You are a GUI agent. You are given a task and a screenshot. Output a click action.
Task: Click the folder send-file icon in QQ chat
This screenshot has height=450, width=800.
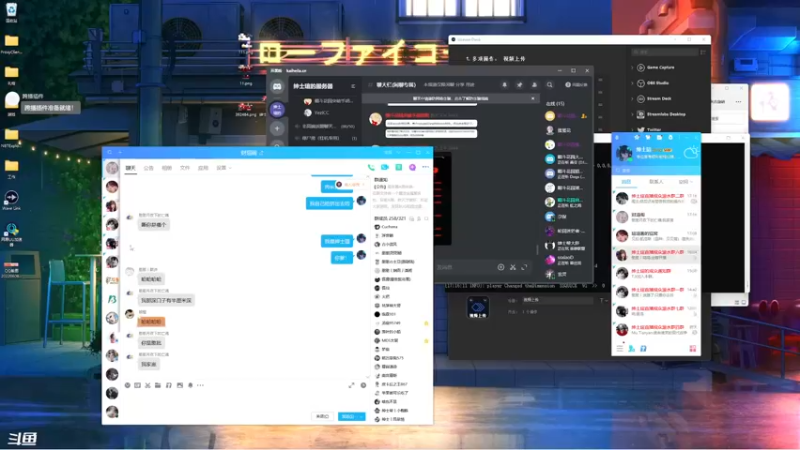click(x=158, y=385)
